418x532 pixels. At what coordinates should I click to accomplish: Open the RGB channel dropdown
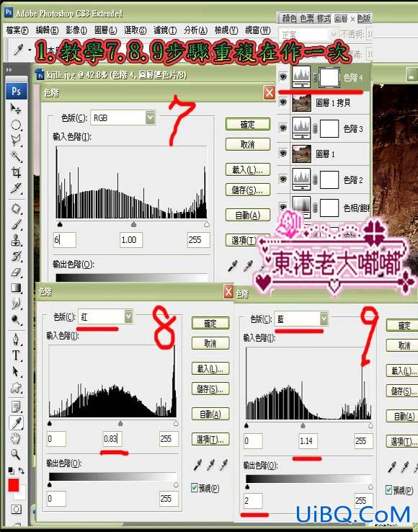click(123, 118)
